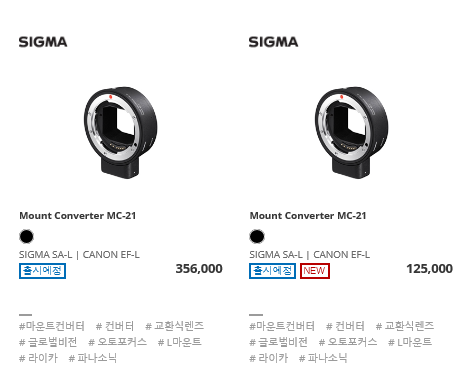Open the #교환식렌즈 tag under the 356,000 product
466x385 pixels.
[x=174, y=326]
